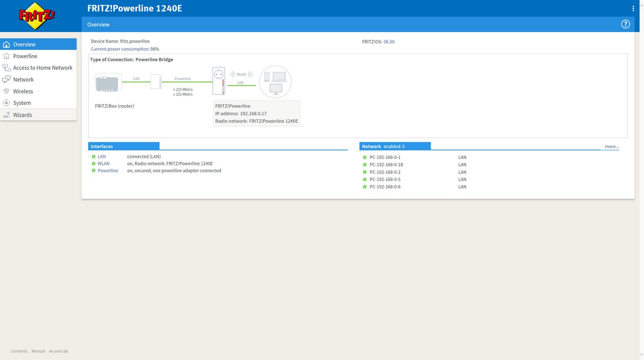Click the FRITZ!Powerline 1240E page title
The image size is (644, 360).
[135, 8]
